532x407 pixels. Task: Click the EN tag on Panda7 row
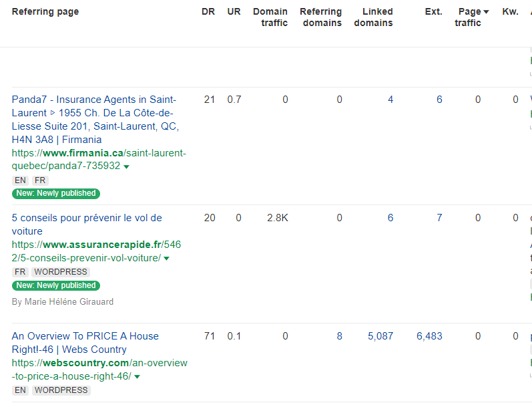click(20, 180)
